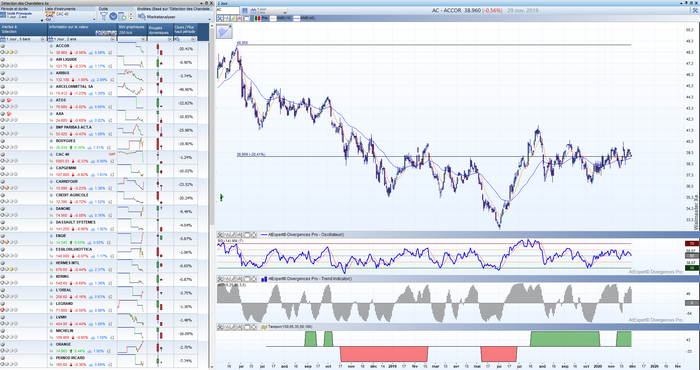The width and height of the screenshot is (700, 370).
Task: Click the Marketanalyser model icon
Action: coord(142,17)
